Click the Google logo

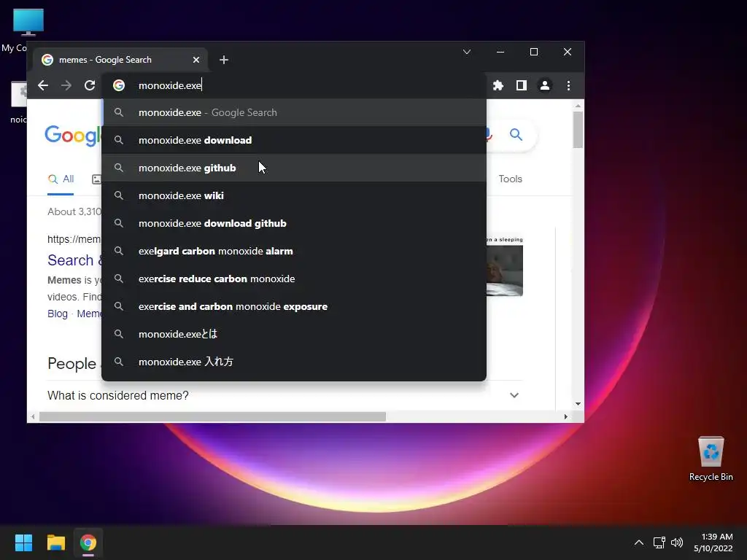click(72, 135)
